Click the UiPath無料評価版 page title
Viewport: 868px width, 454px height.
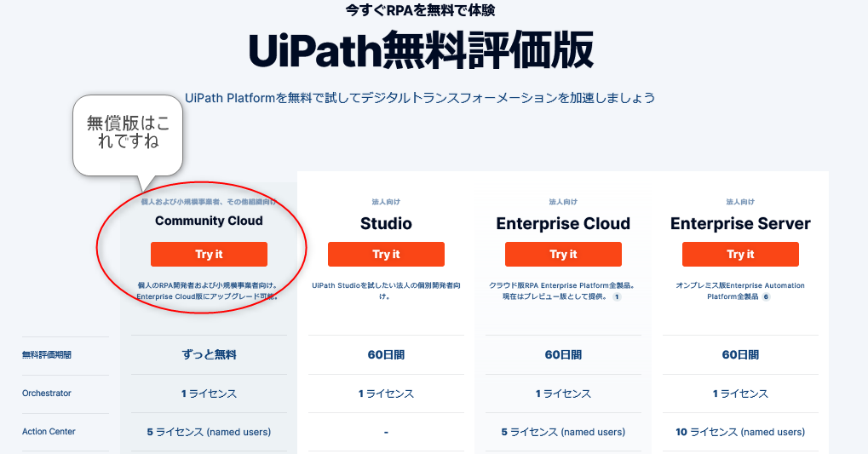pyautogui.click(x=421, y=51)
